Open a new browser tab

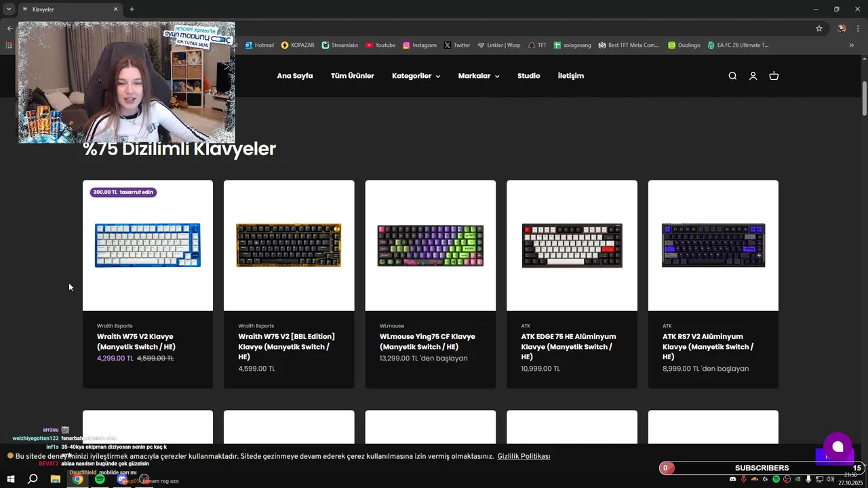pos(132,9)
